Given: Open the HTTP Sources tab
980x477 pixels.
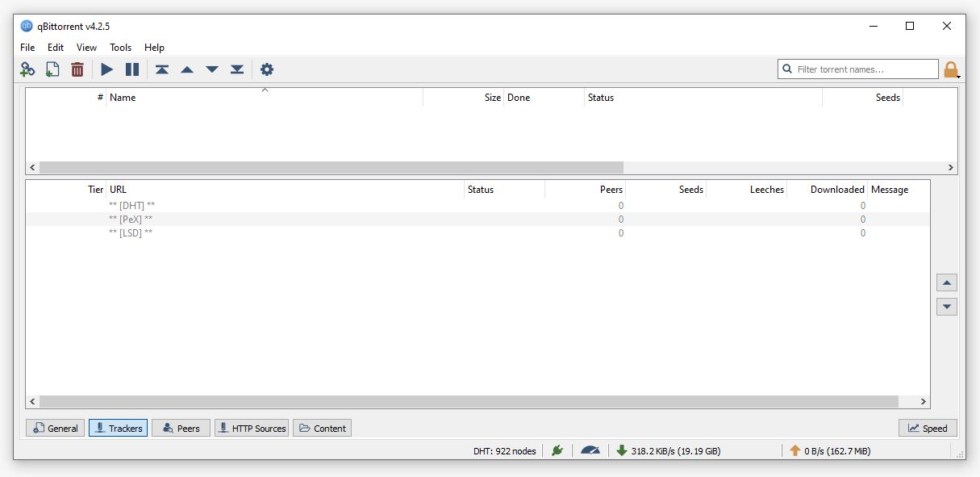Looking at the screenshot, I should click(x=252, y=428).
